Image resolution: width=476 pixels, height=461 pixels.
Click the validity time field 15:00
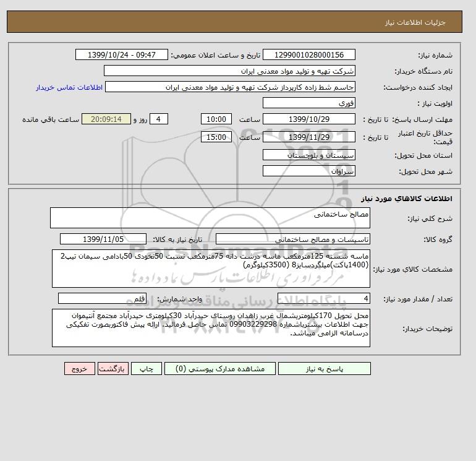[x=216, y=137]
